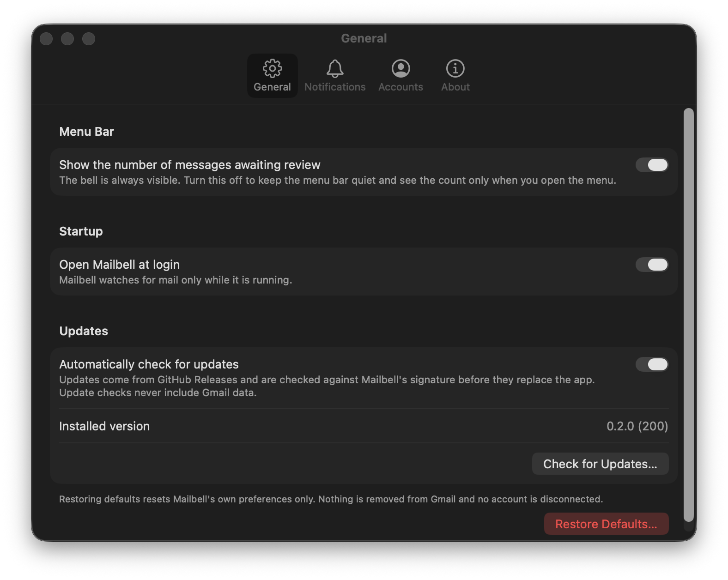The width and height of the screenshot is (728, 580).
Task: Select the Accounts person icon
Action: (400, 68)
